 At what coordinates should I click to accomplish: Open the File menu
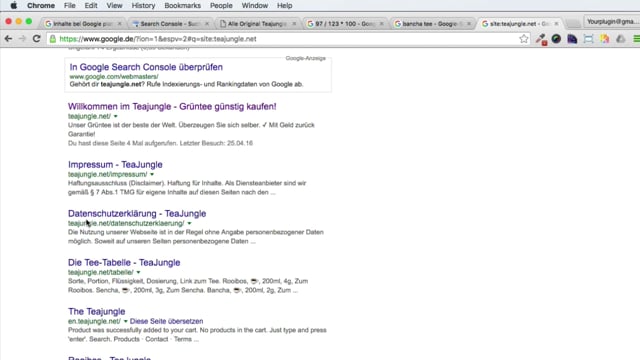[x=70, y=6]
